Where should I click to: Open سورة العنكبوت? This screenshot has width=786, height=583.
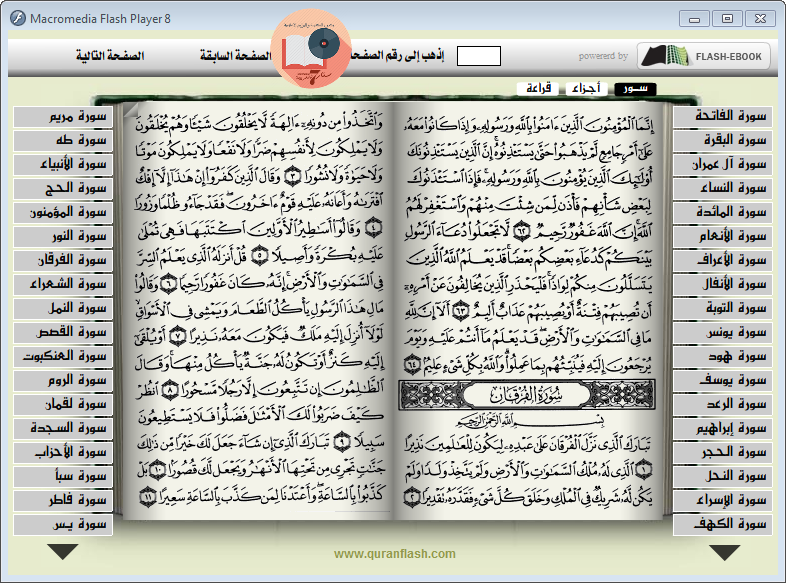click(x=63, y=356)
